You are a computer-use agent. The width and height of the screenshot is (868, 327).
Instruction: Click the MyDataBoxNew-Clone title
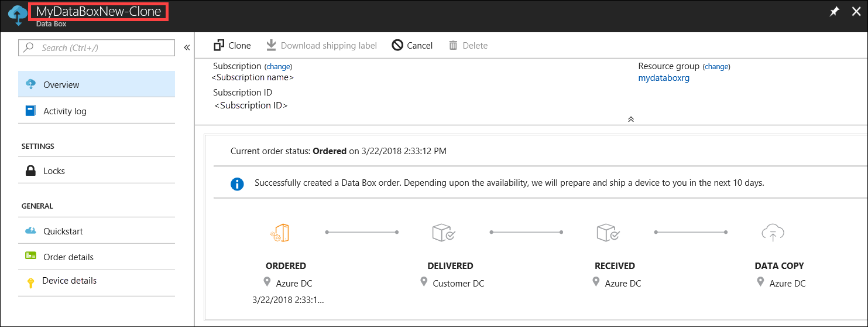pyautogui.click(x=98, y=11)
